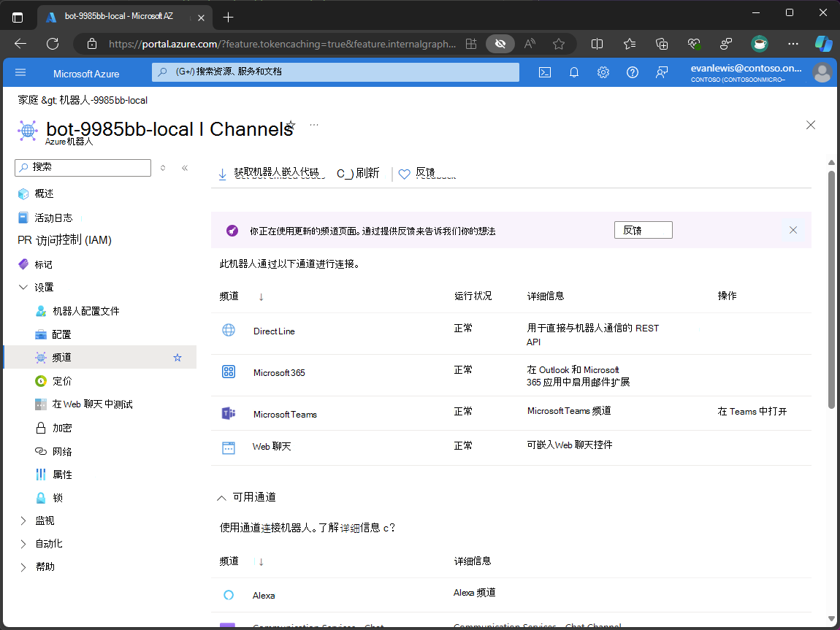Click the vertical scrollbar of the channels pane
The width and height of the screenshot is (840, 630).
831,289
